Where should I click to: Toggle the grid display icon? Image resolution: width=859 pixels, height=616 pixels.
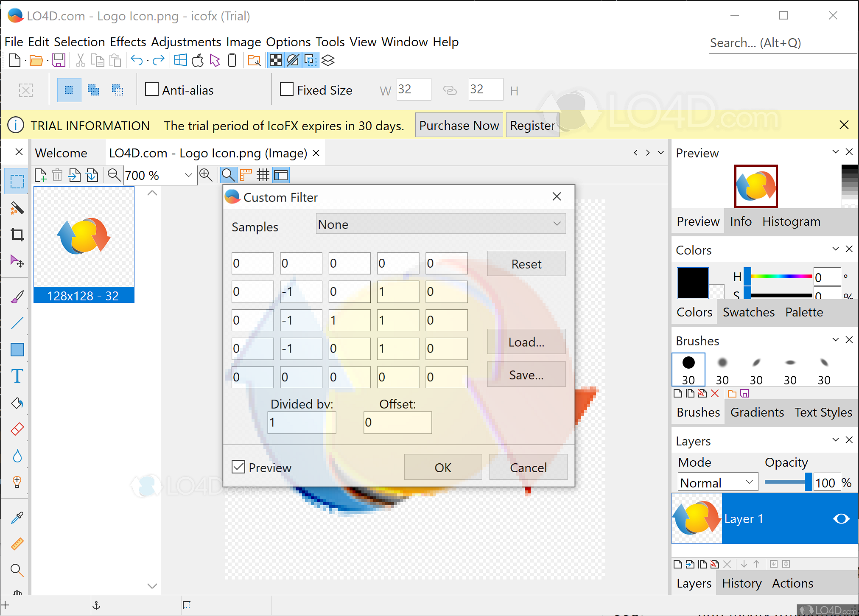pyautogui.click(x=263, y=175)
